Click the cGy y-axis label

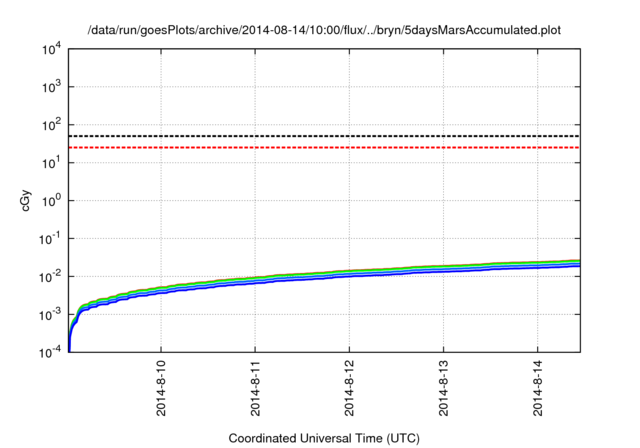pos(26,200)
